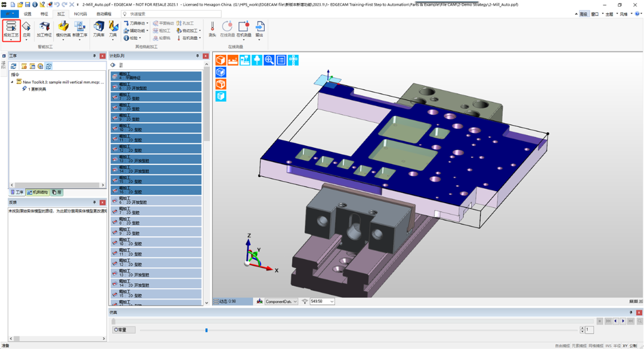The height and width of the screenshot is (349, 644).
Task: Toggle 自由捕捉 free snap in status bar
Action: [562, 345]
